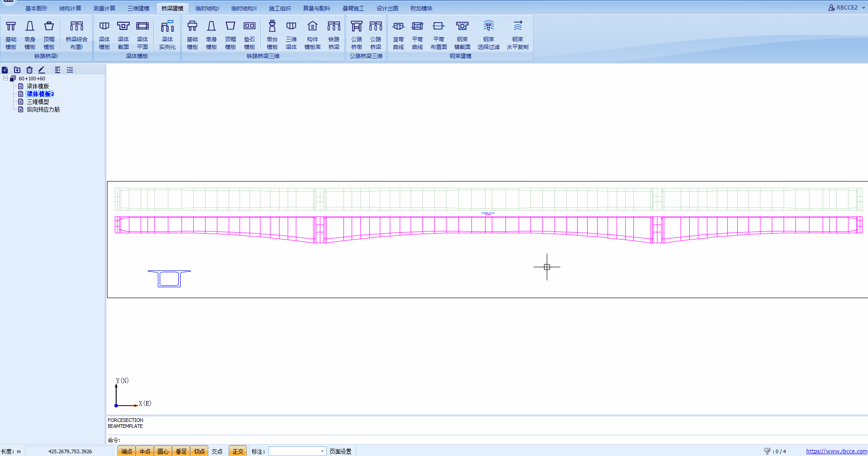Click the 页面设置 page setup button
Image resolution: width=868 pixels, height=456 pixels.
(x=340, y=451)
